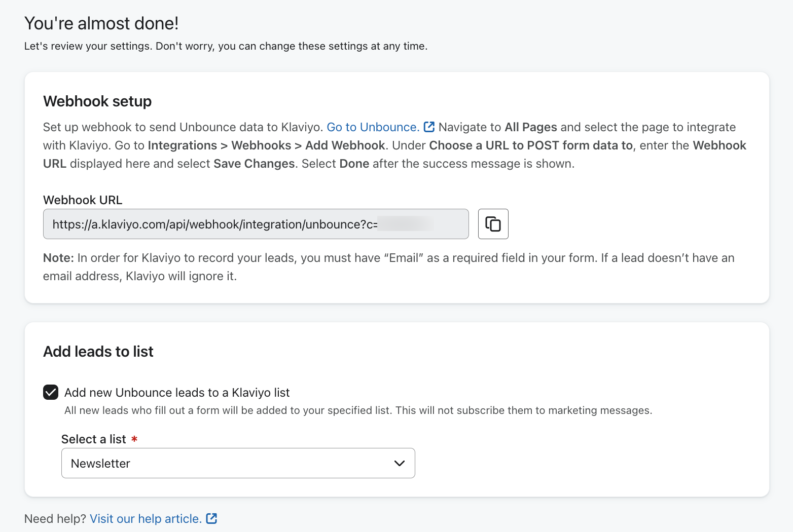793x532 pixels.
Task: Click the checkbox description about new leads
Action: 358,410
